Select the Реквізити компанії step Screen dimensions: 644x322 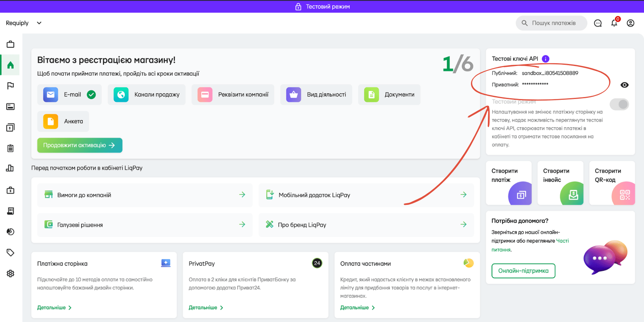233,95
